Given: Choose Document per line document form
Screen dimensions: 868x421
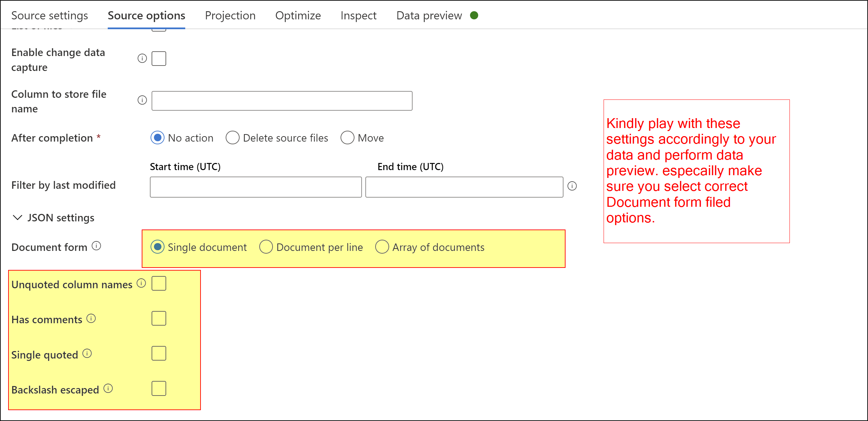Looking at the screenshot, I should pos(266,247).
